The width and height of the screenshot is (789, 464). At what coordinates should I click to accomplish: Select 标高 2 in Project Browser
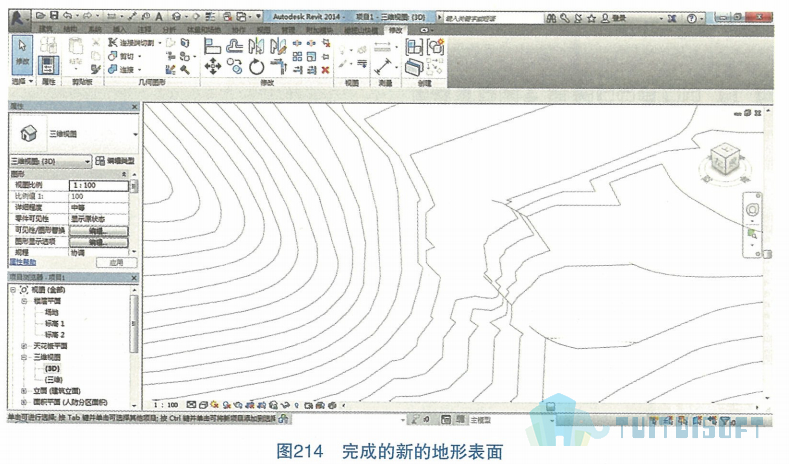(x=54, y=335)
